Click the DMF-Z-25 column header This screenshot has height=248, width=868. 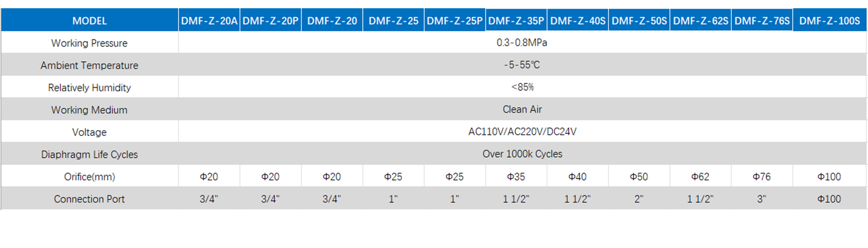point(393,20)
